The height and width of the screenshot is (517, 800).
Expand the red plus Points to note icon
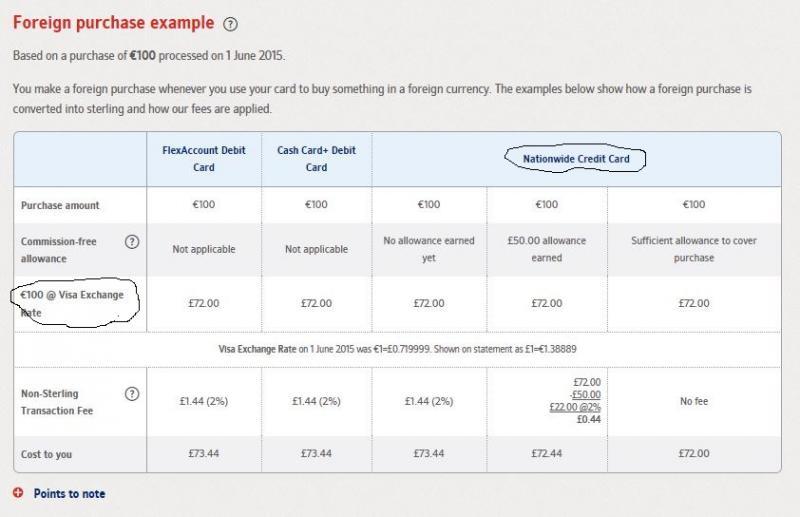18,493
